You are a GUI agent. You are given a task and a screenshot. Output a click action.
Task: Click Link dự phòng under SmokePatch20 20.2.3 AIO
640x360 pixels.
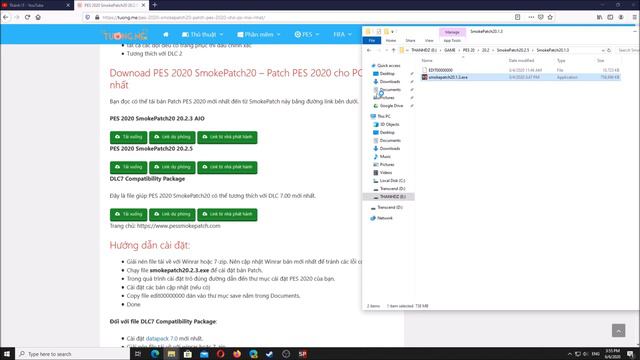point(172,137)
